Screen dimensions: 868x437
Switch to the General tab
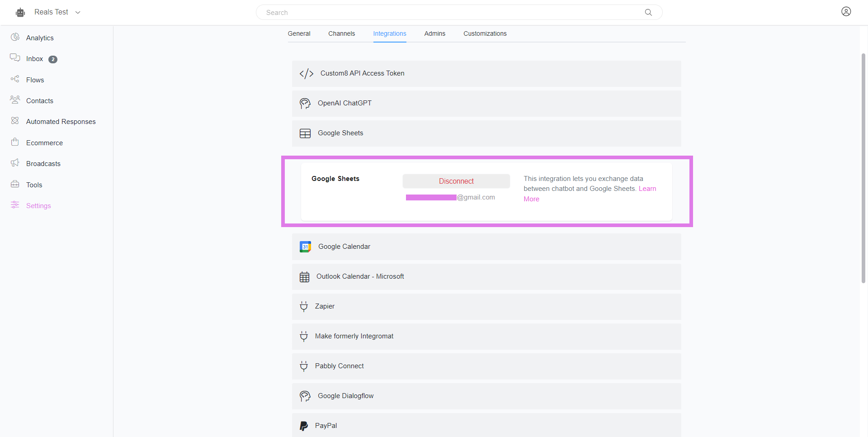(x=299, y=33)
